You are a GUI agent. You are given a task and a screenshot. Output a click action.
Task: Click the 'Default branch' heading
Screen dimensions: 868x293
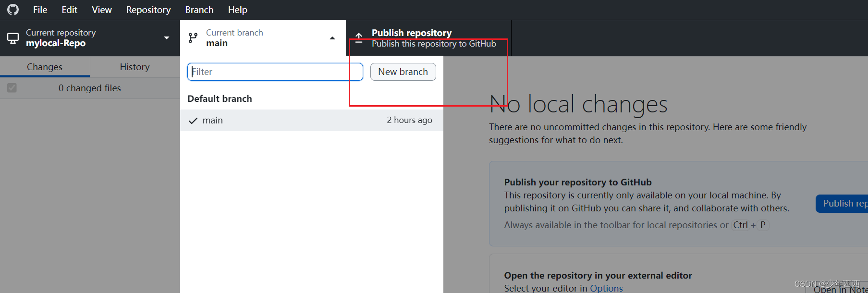(x=220, y=98)
